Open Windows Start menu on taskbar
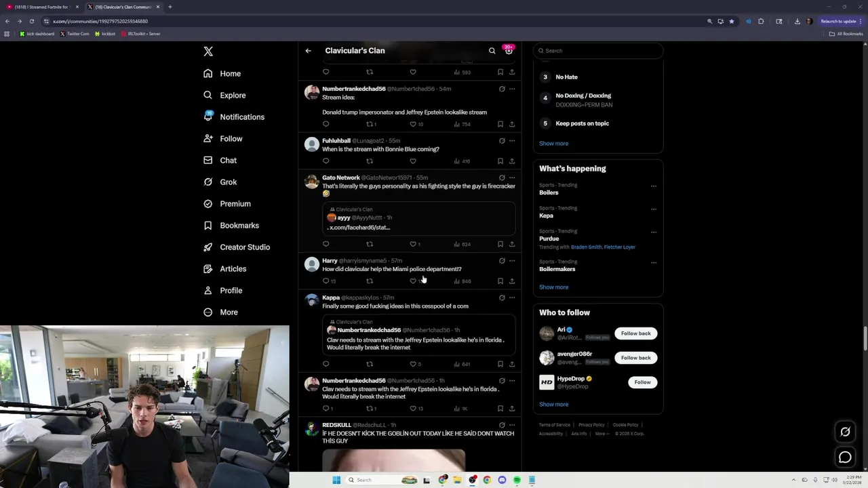This screenshot has width=868, height=488. coord(336,480)
